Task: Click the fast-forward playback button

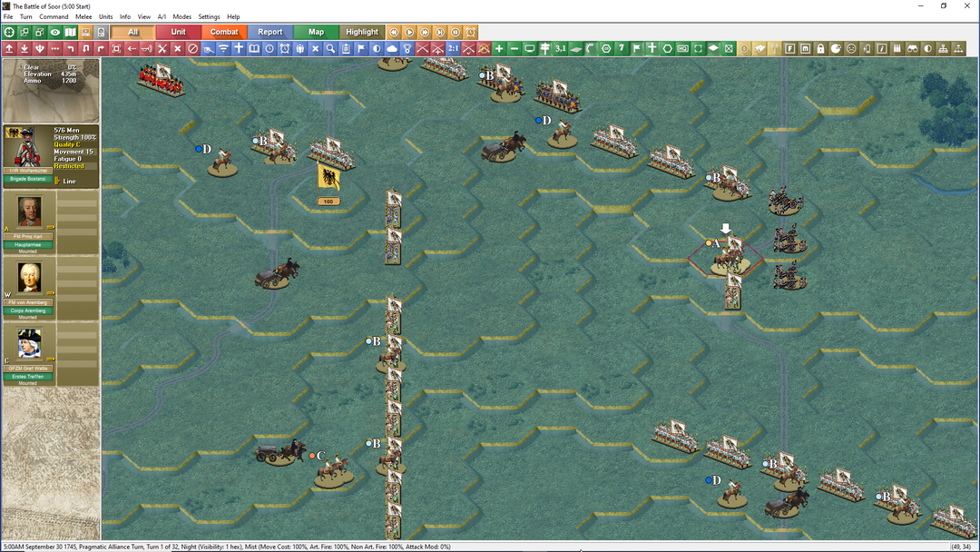Action: (x=425, y=32)
